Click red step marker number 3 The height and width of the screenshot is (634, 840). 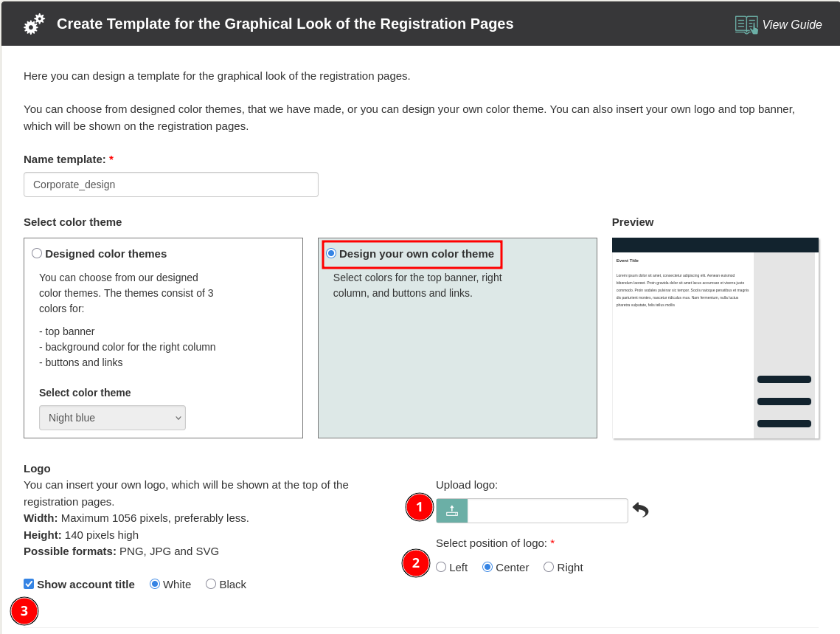pos(24,611)
